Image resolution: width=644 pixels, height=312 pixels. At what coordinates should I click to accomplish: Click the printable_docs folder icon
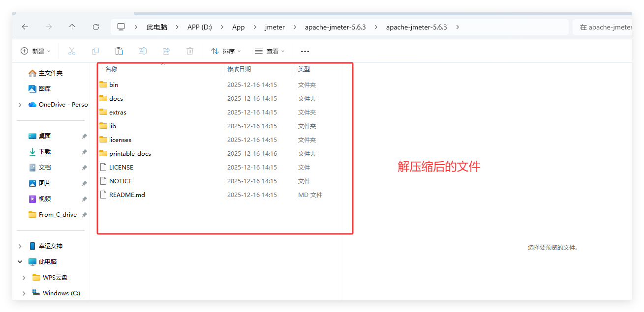click(103, 153)
